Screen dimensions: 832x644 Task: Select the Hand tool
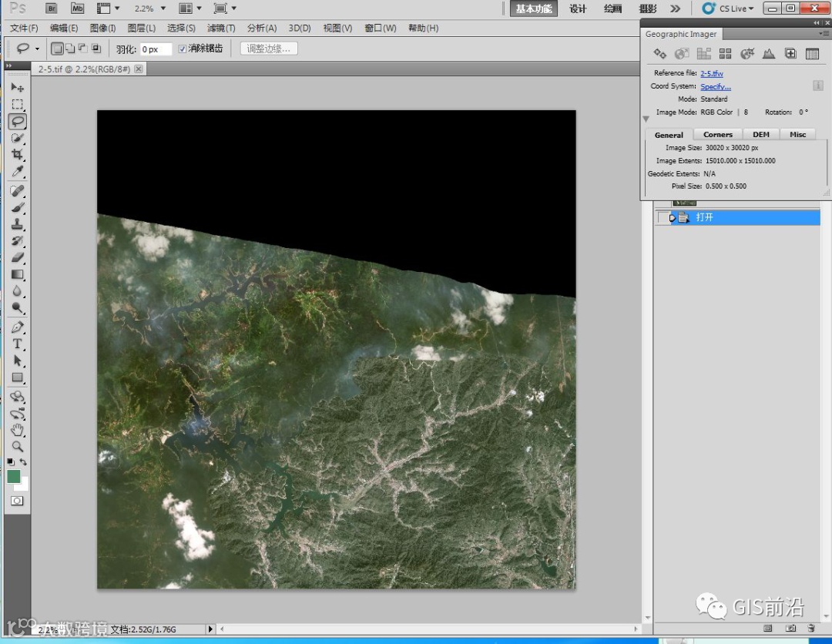pos(17,430)
